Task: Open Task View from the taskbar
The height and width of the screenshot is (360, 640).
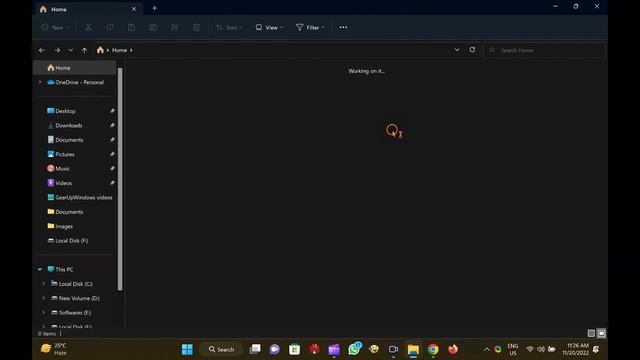Action: (x=255, y=349)
